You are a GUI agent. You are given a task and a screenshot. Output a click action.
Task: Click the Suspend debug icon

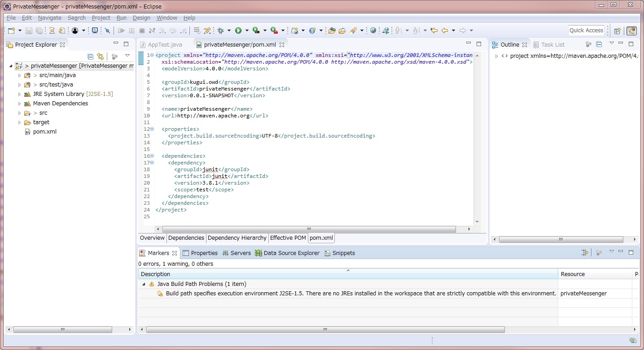click(x=131, y=30)
